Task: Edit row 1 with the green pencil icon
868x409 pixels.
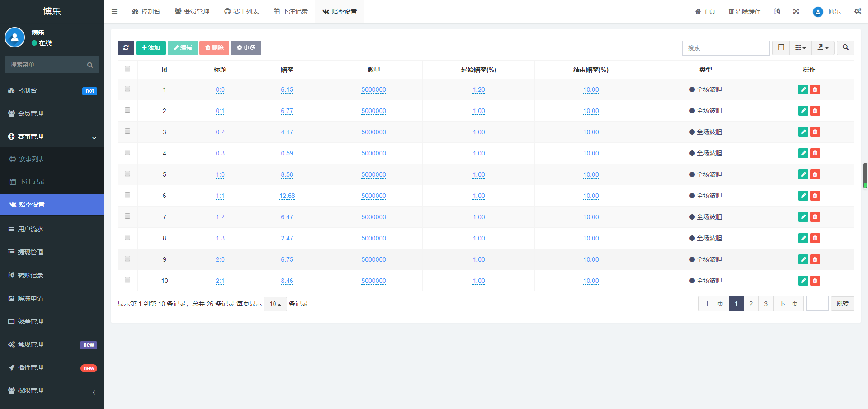Action: pos(803,89)
